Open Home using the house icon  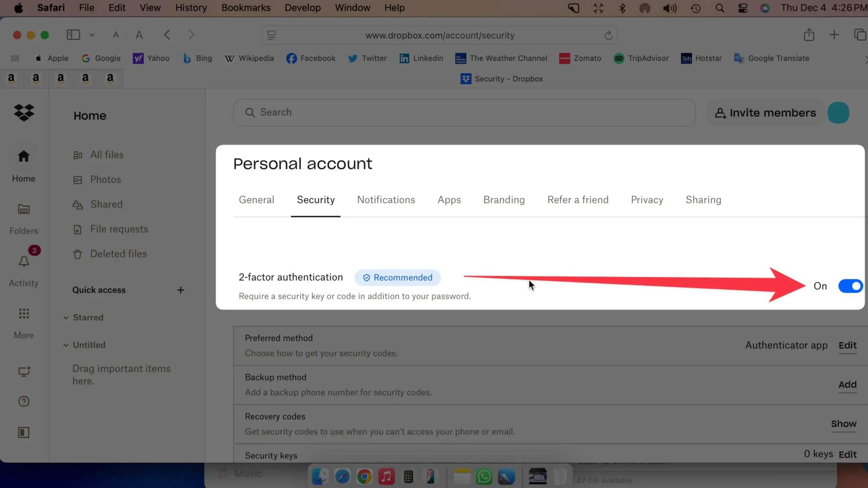coord(23,156)
